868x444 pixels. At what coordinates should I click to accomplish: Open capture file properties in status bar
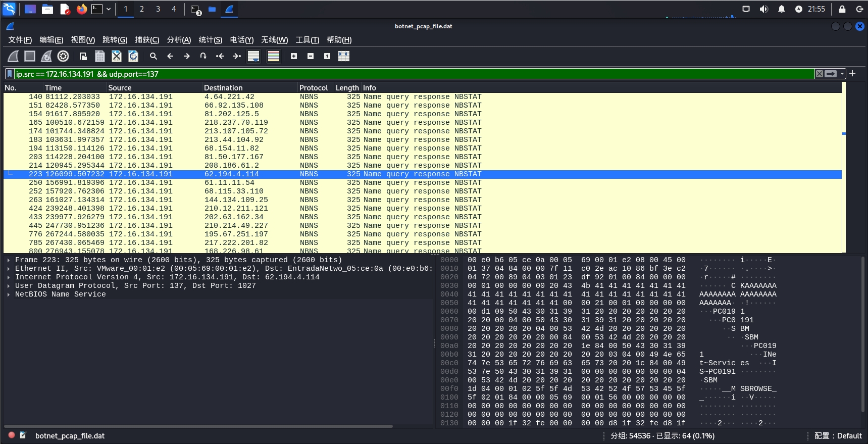[23, 435]
